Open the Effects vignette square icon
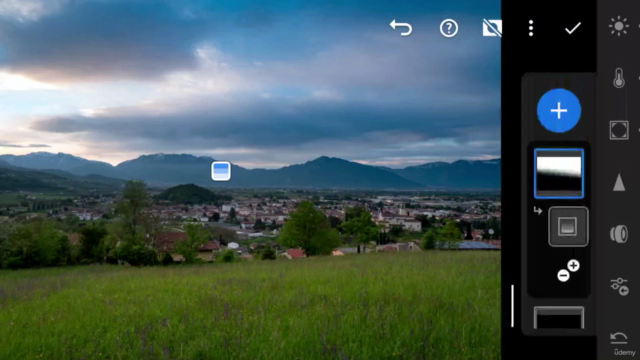The height and width of the screenshot is (360, 640). (619, 130)
